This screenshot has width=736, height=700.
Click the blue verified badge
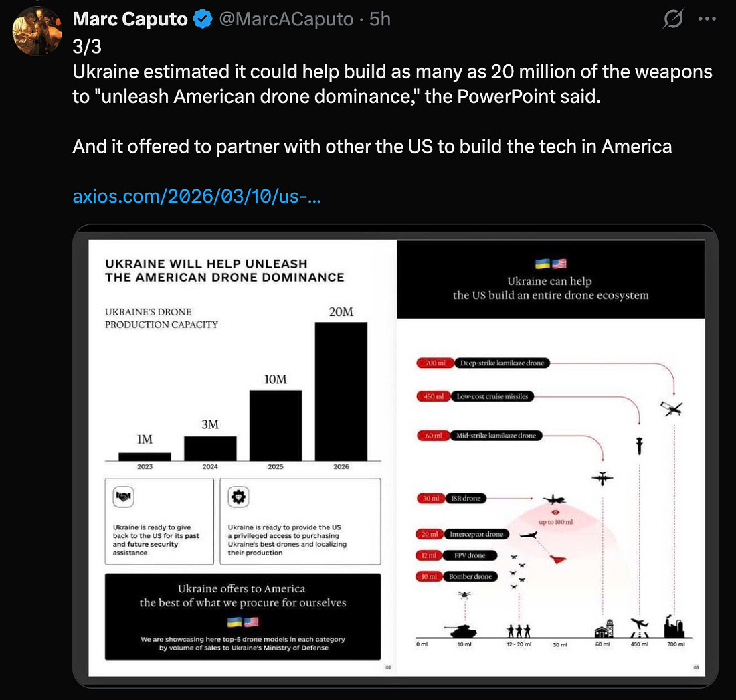tap(203, 20)
